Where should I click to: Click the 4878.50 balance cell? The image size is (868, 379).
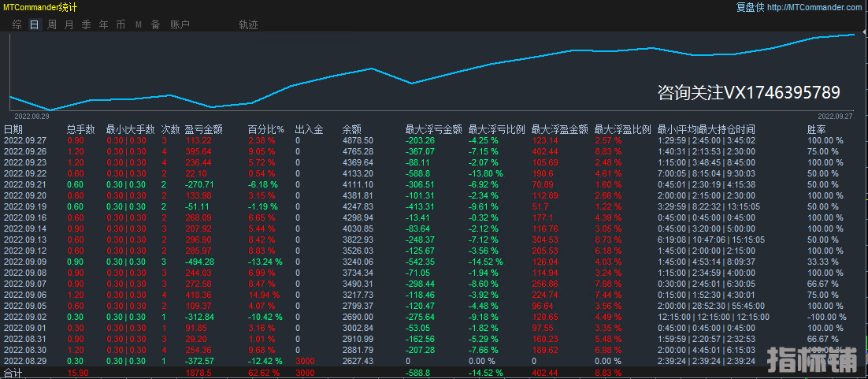(x=358, y=141)
